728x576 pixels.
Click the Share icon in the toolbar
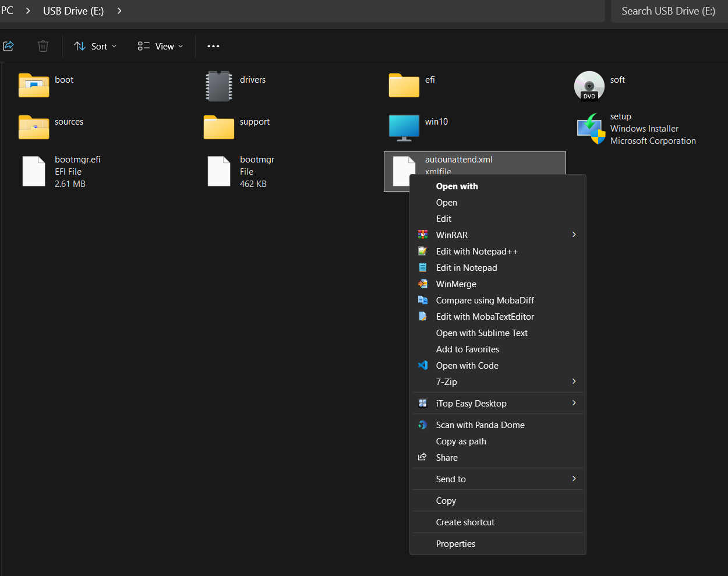point(8,46)
